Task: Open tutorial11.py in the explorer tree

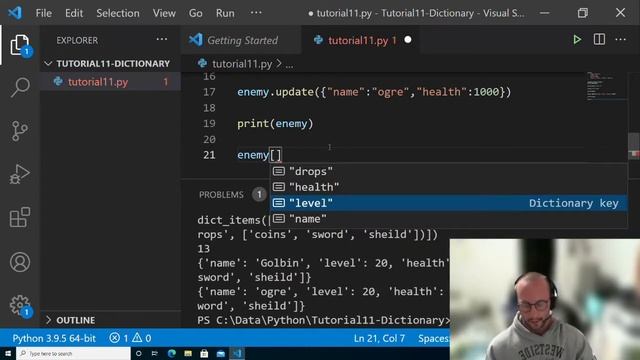Action: 111,82
